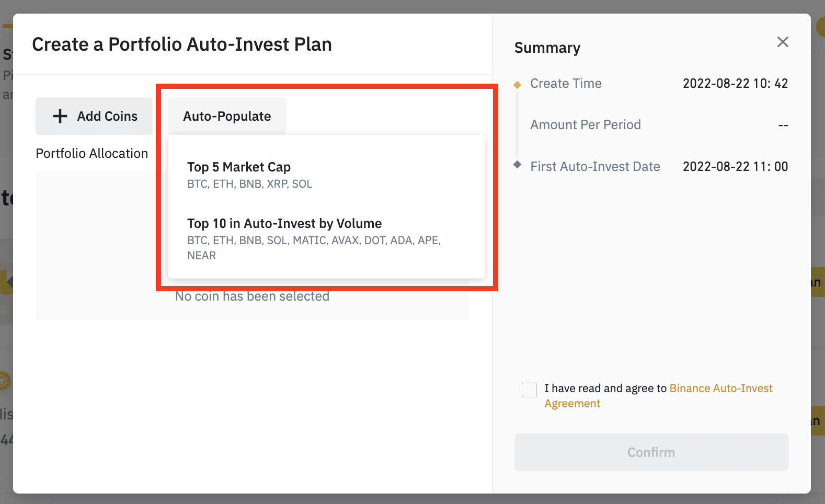The height and width of the screenshot is (504, 825).
Task: Click the Portfolio Allocation label
Action: [x=92, y=154]
